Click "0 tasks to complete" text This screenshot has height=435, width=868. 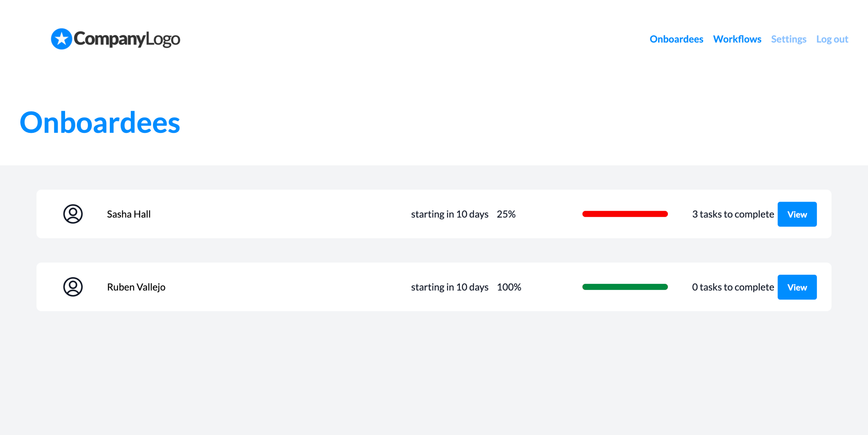tap(733, 287)
